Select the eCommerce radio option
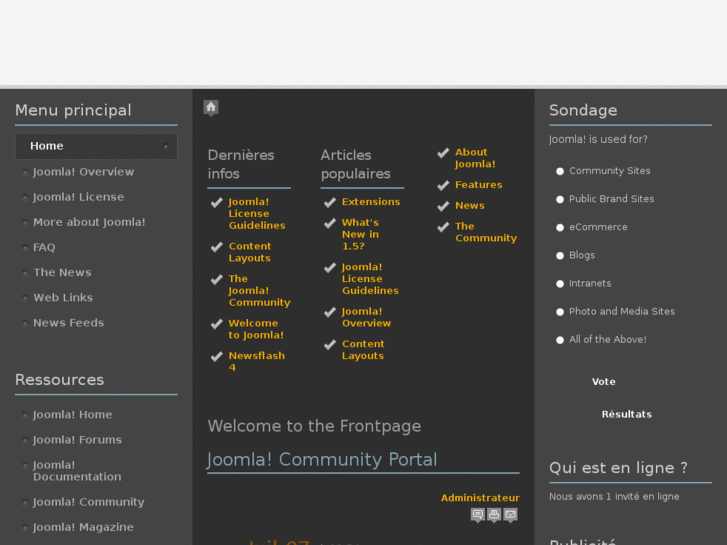The image size is (727, 545). point(560,228)
